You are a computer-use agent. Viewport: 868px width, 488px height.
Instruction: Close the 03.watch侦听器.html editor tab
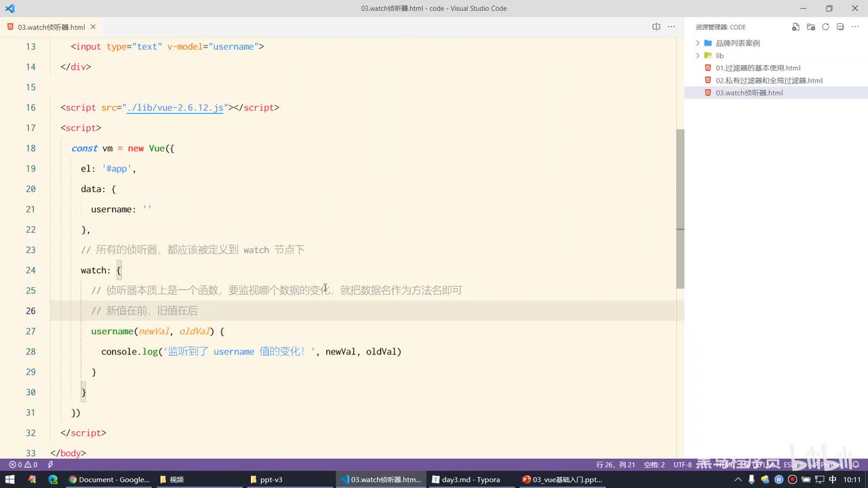[93, 27]
